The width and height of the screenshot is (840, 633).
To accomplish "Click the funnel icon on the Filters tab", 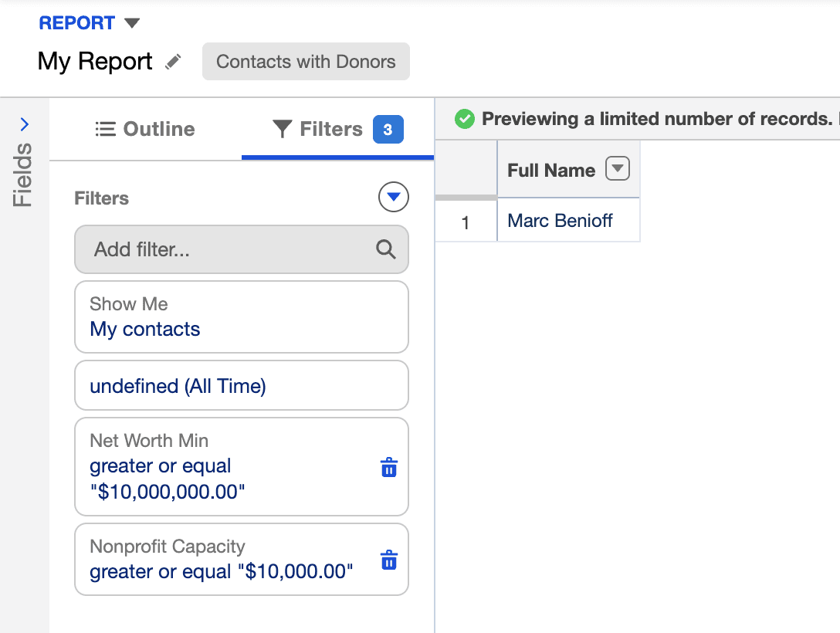I will [283, 129].
